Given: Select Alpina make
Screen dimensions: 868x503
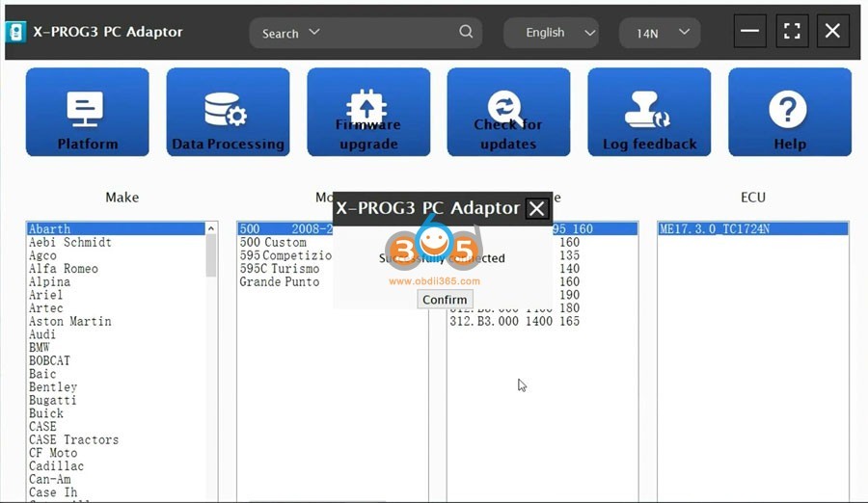Looking at the screenshot, I should (116, 281).
